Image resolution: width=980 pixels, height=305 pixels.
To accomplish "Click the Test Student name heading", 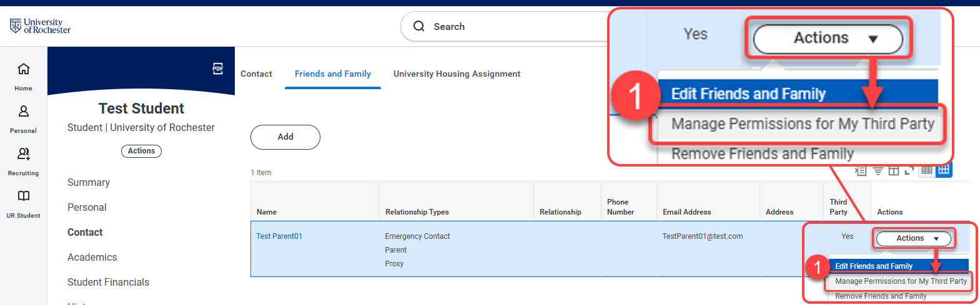I will (141, 109).
